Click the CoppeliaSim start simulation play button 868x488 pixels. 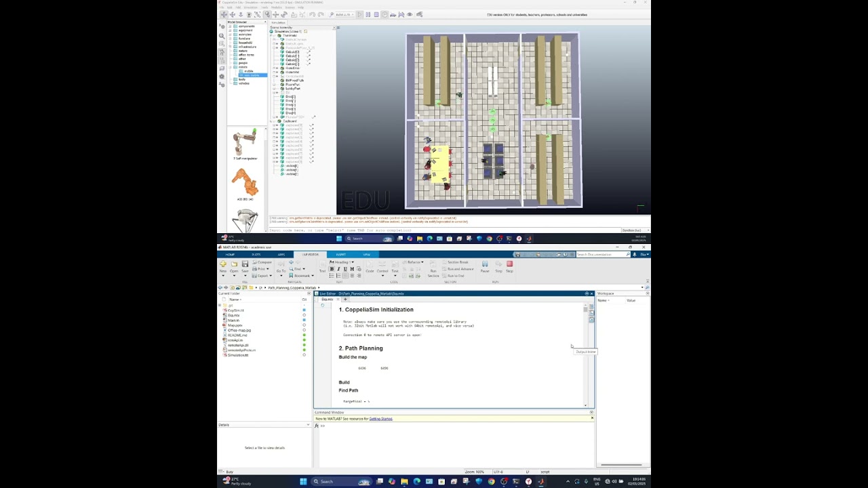click(x=359, y=14)
